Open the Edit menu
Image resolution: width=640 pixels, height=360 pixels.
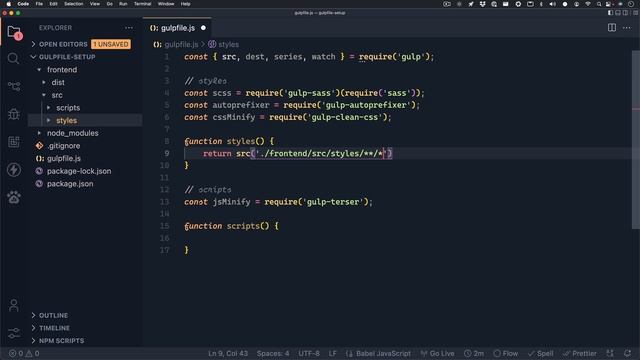pos(53,4)
